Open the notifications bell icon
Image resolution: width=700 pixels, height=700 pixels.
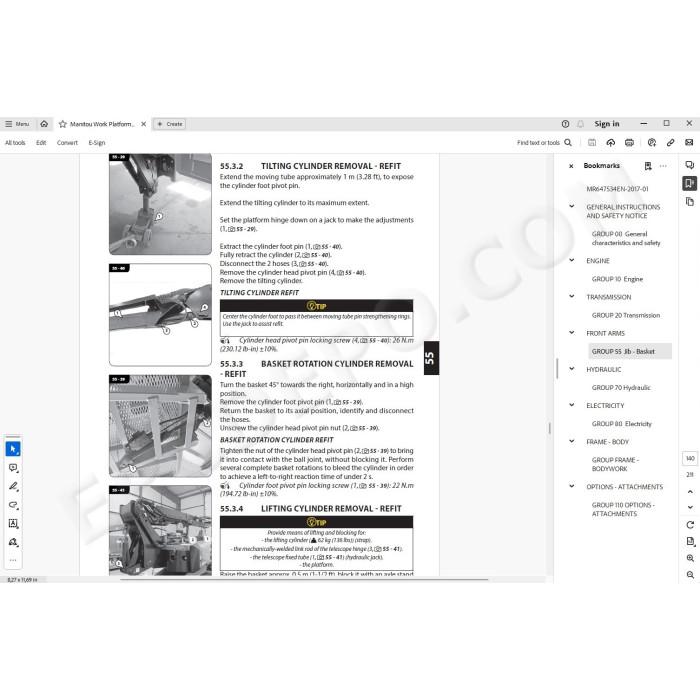(580, 124)
